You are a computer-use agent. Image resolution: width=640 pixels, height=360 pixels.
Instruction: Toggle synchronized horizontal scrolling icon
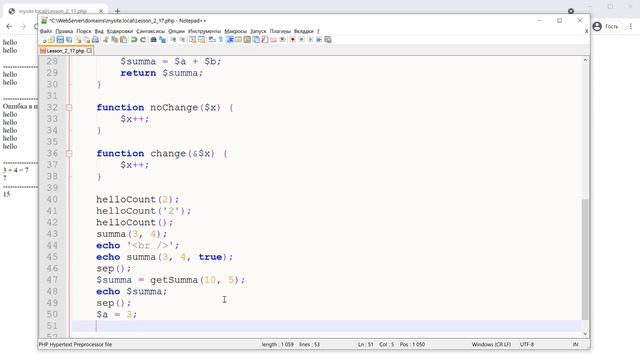pos(201,40)
